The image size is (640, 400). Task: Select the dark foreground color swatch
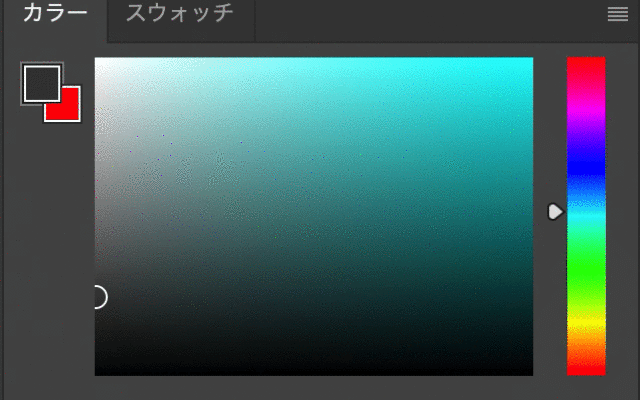point(42,84)
